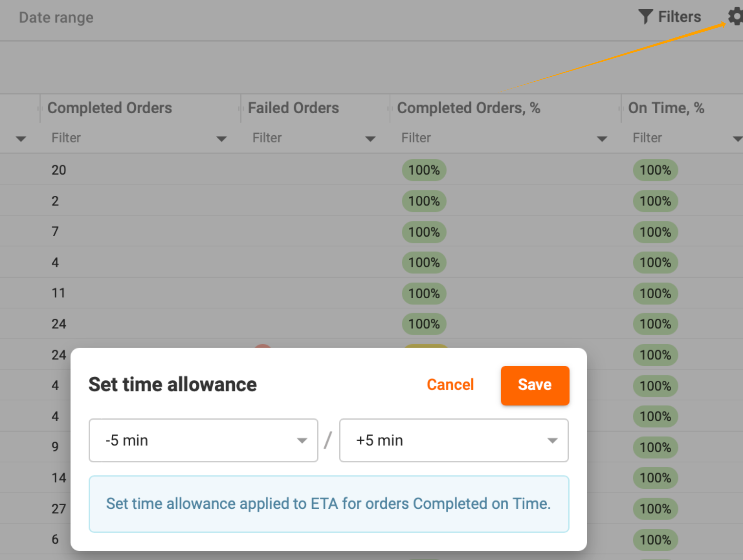The width and height of the screenshot is (743, 560).
Task: Sort by Failed Orders column header
Action: click(293, 108)
